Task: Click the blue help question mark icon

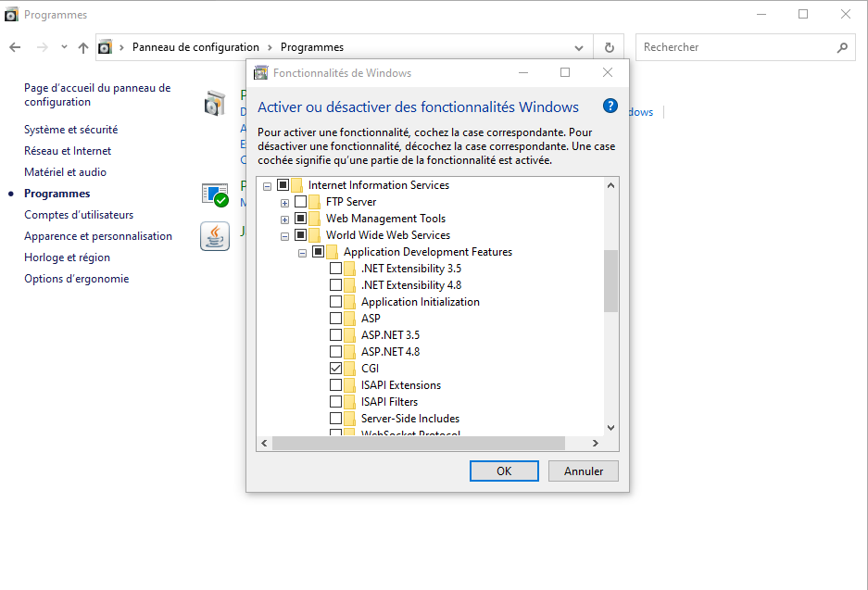Action: (610, 106)
